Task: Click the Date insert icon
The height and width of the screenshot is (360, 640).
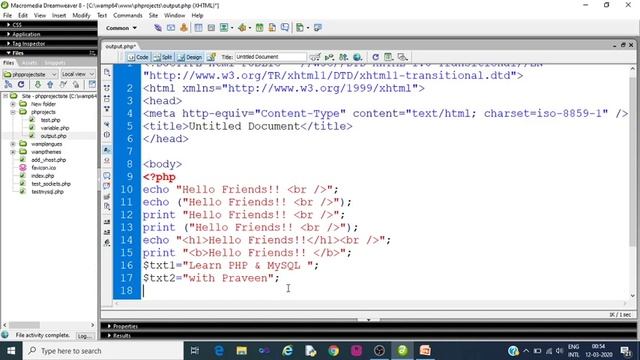Action: 259,28
